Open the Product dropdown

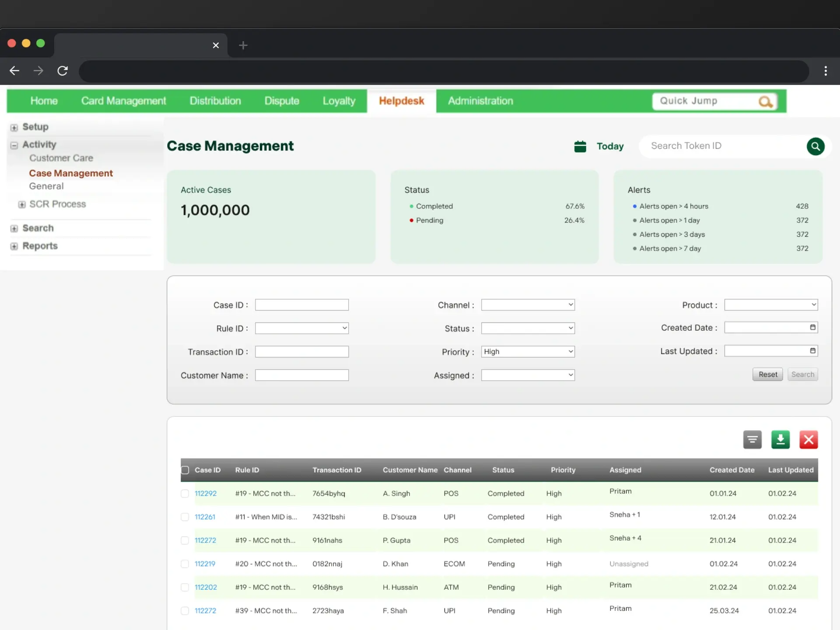(771, 305)
